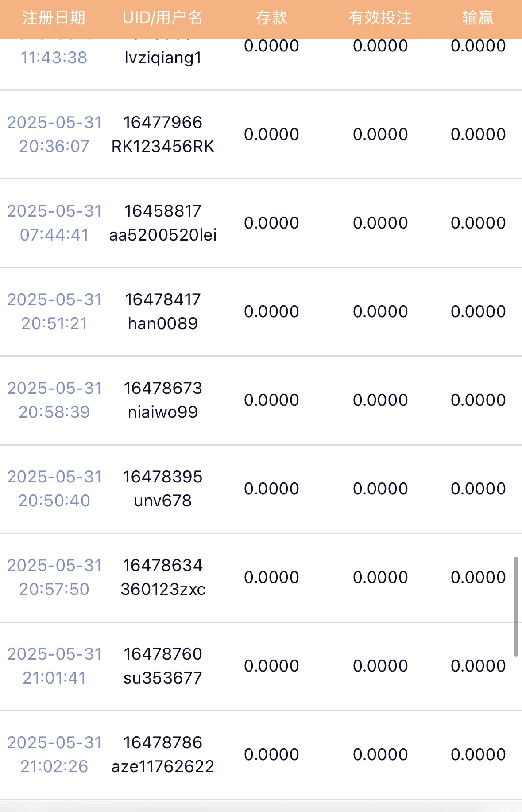
Task: Tap the 存款 column header
Action: [x=271, y=18]
